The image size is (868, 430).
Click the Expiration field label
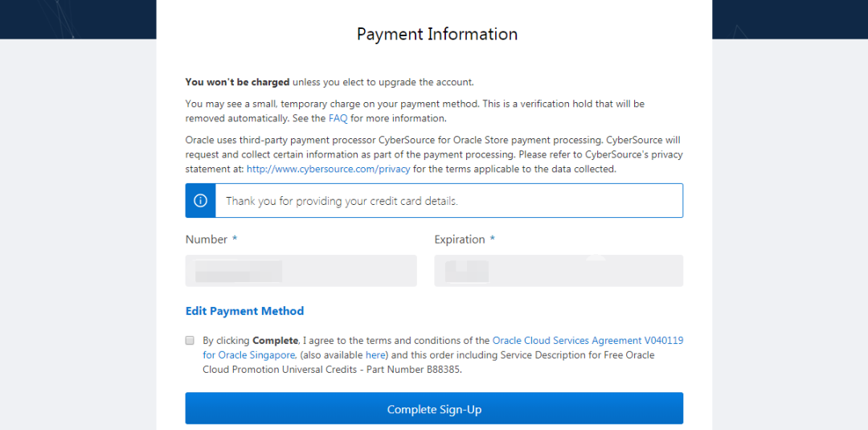point(460,240)
